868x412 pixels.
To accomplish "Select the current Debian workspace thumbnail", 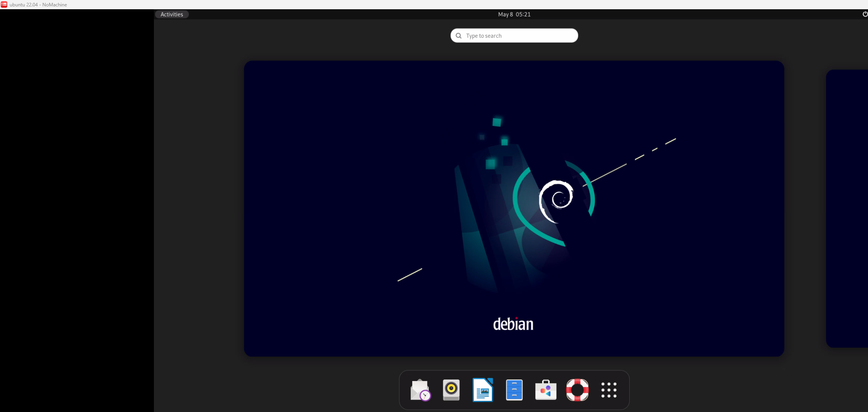I will tap(514, 208).
